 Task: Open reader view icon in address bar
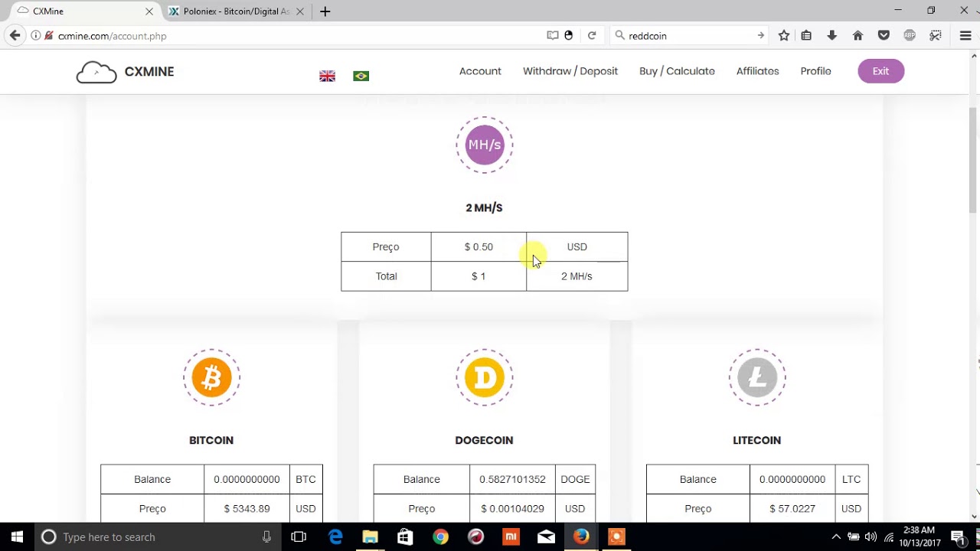553,35
